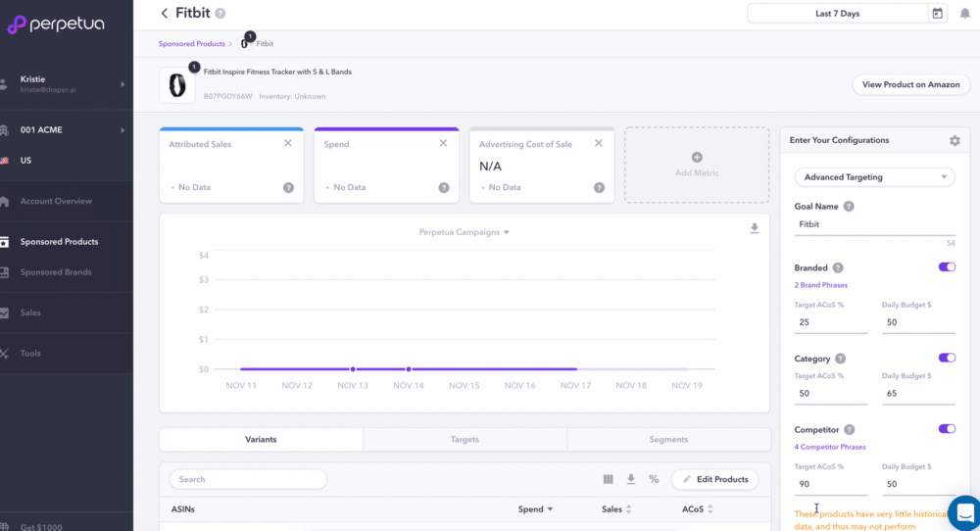The height and width of the screenshot is (531, 980).
Task: Show help for Branded section
Action: [838, 268]
